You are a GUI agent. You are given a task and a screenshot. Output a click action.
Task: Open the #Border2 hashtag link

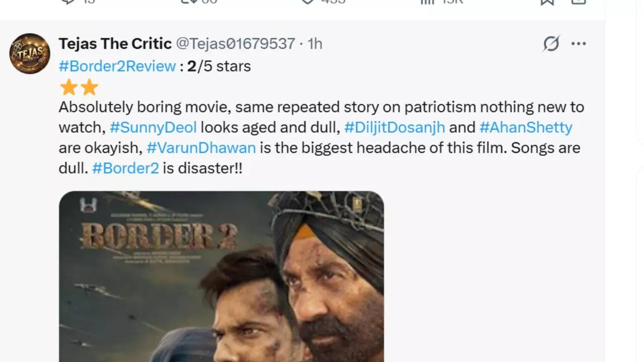[x=125, y=168]
